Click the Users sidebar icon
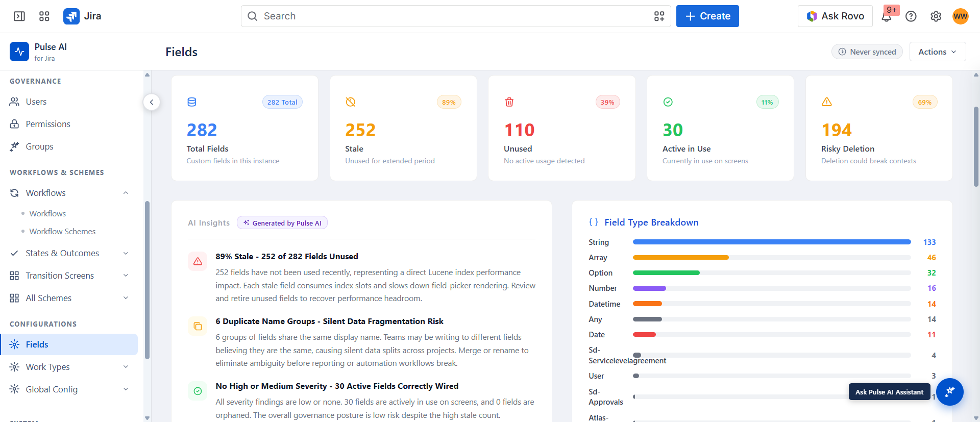The height and width of the screenshot is (422, 980). coord(14,102)
